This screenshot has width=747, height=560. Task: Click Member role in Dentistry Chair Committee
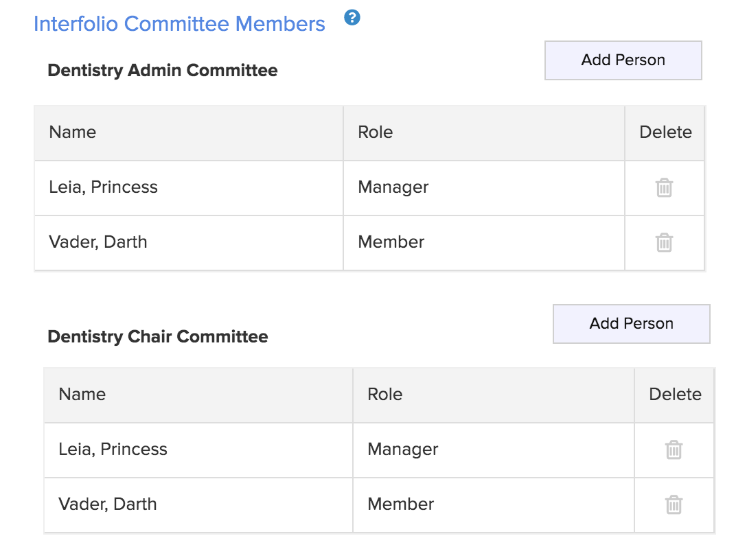(401, 504)
